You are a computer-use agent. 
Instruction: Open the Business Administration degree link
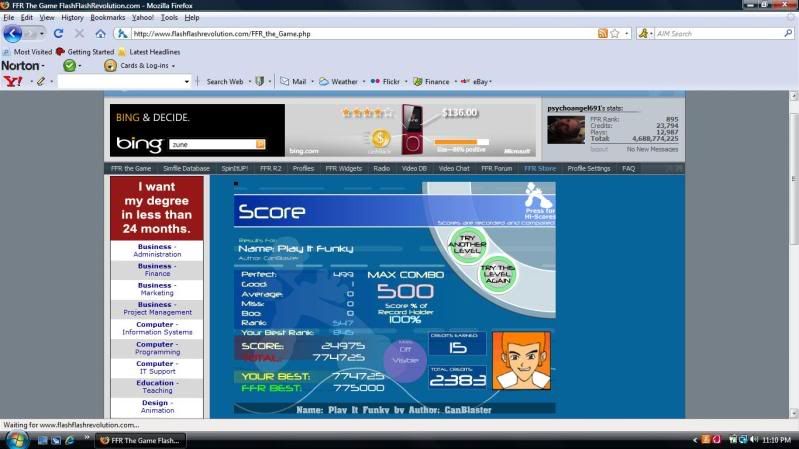156,250
